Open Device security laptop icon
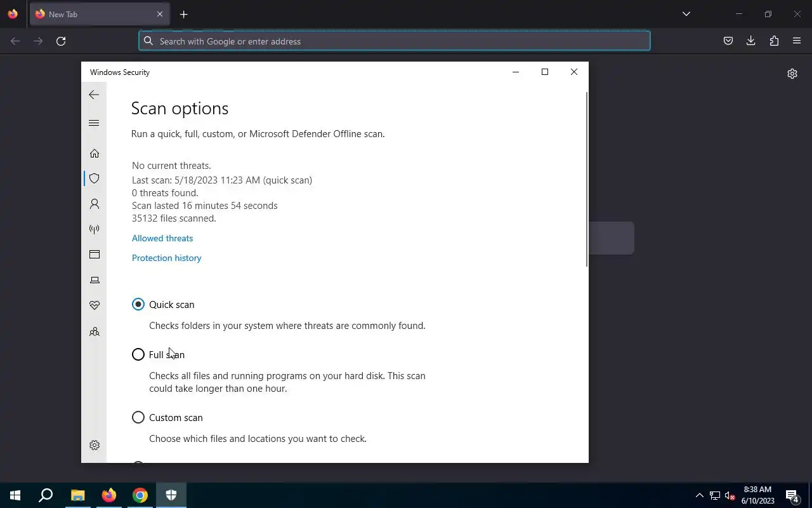The height and width of the screenshot is (508, 812). (95, 280)
